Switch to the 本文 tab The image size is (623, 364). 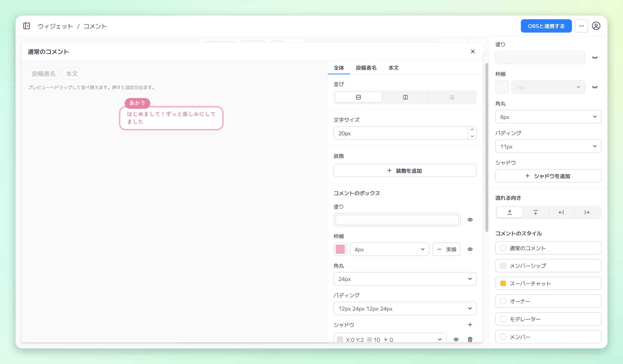point(393,68)
